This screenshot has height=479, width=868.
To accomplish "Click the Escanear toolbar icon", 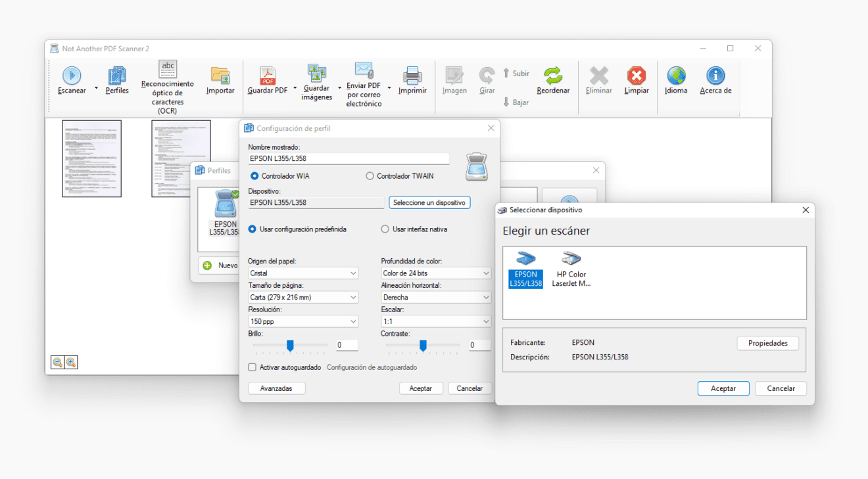I will click(71, 76).
